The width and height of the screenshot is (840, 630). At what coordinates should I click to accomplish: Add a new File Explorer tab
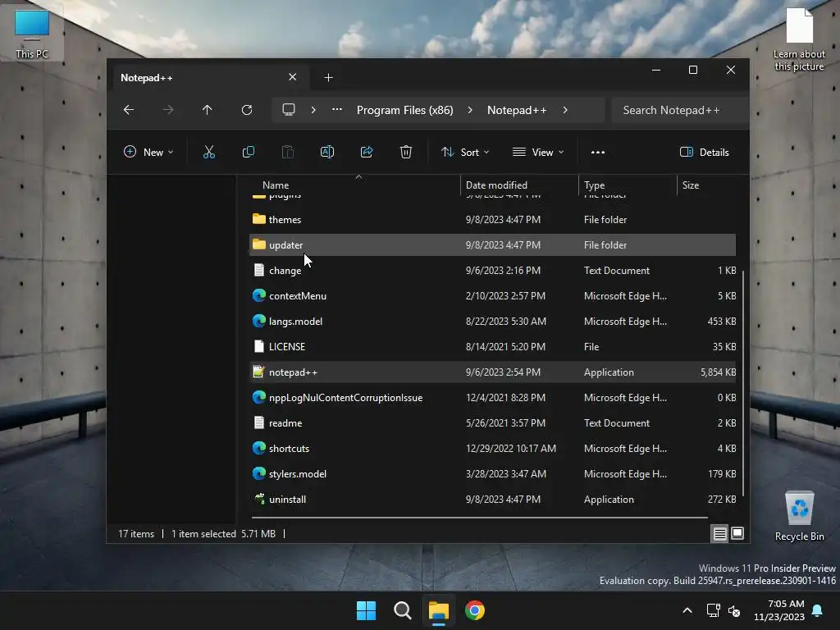328,78
